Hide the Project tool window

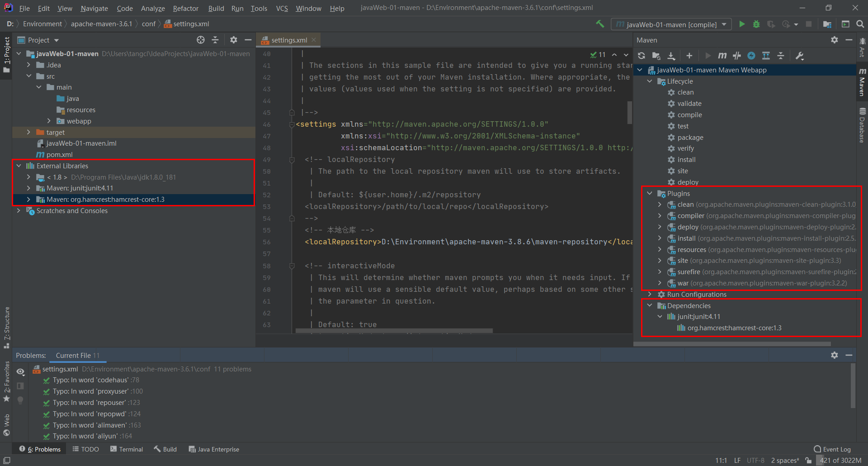(248, 40)
